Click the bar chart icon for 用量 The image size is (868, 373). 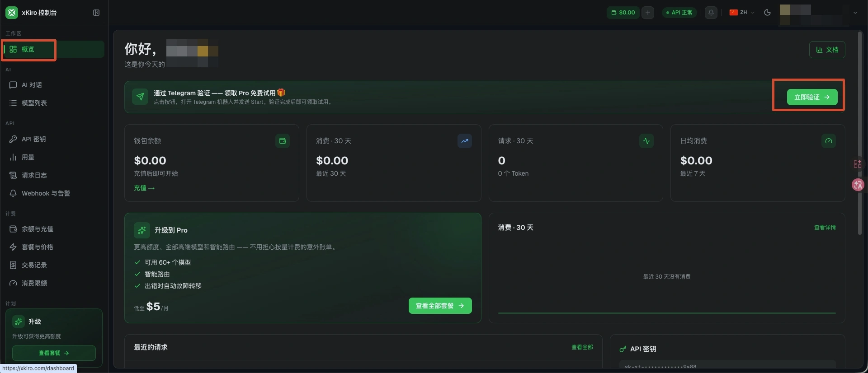pos(13,157)
